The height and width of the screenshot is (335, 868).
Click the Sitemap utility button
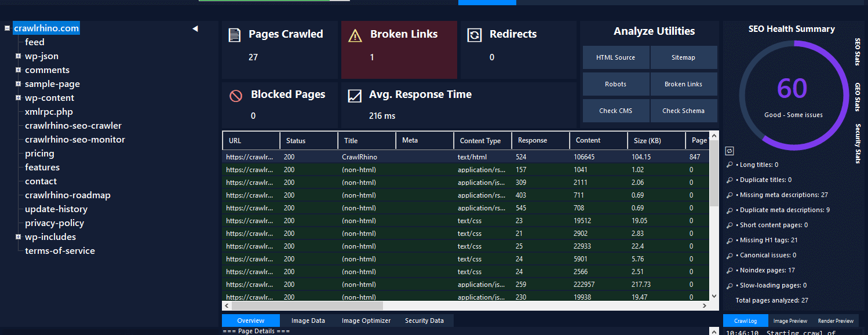tap(684, 57)
